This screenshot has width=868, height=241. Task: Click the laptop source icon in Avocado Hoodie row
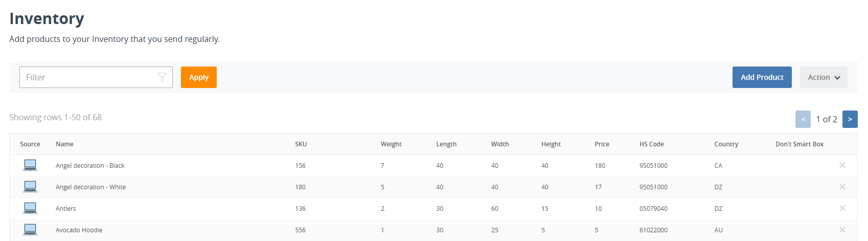pos(30,230)
